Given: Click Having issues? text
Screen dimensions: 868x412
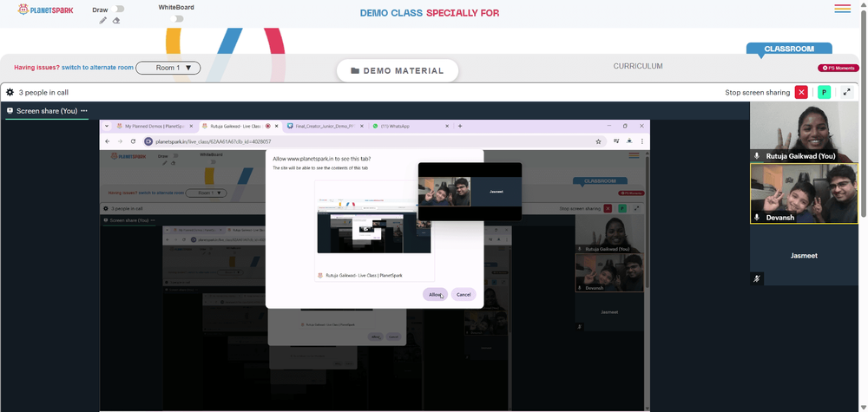Looking at the screenshot, I should point(36,68).
